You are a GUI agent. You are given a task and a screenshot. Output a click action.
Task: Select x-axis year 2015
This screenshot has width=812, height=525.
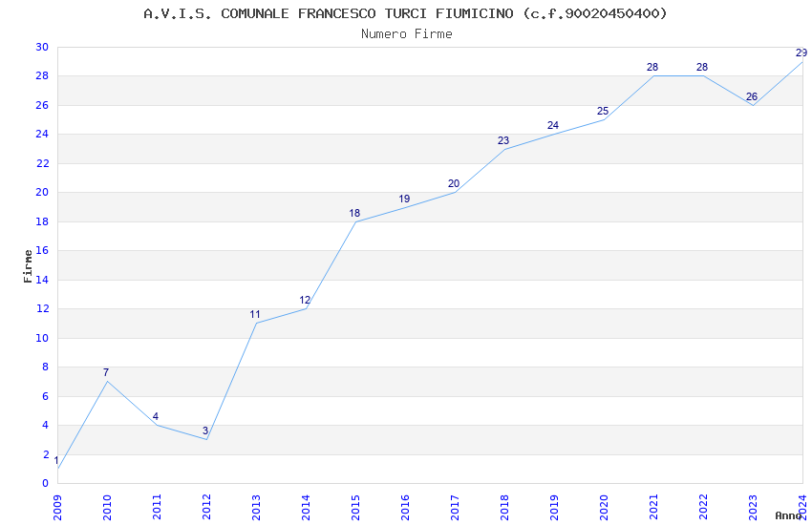point(355,508)
